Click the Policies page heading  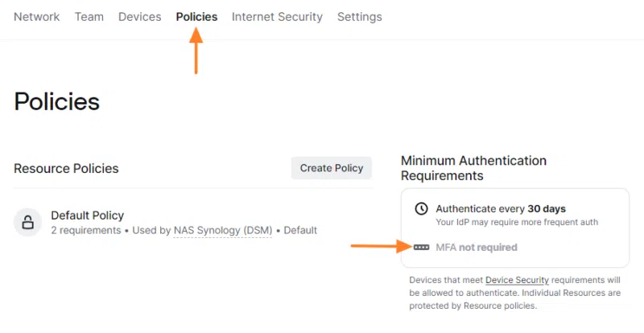57,101
